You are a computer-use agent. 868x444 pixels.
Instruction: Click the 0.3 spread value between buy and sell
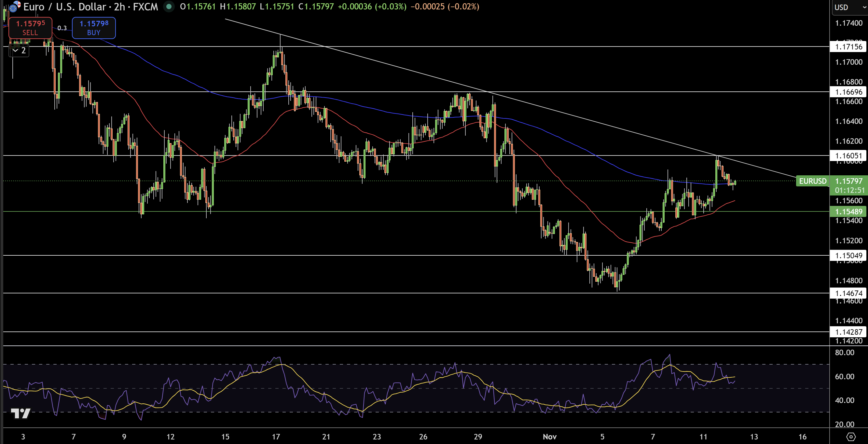point(62,28)
